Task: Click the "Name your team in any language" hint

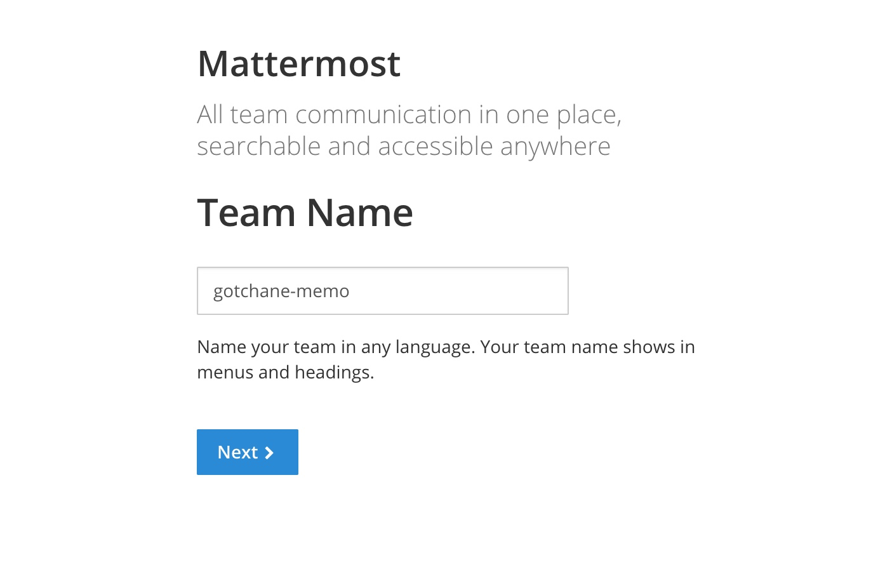Action: (446, 359)
